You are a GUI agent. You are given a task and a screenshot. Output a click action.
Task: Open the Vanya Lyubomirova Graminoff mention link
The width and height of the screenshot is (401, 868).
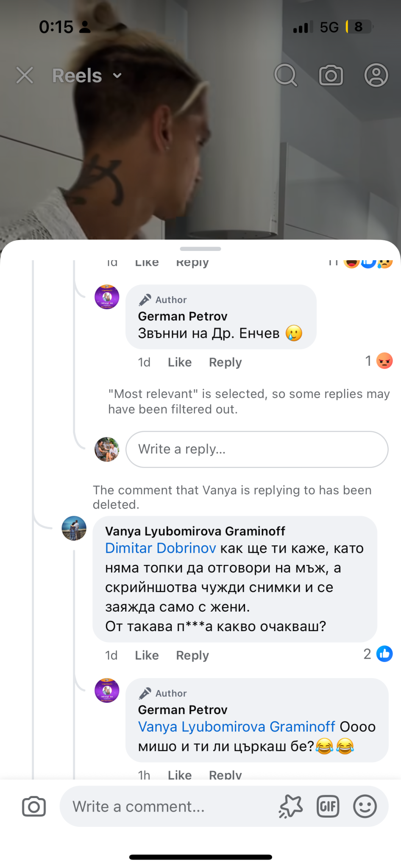[x=237, y=727]
